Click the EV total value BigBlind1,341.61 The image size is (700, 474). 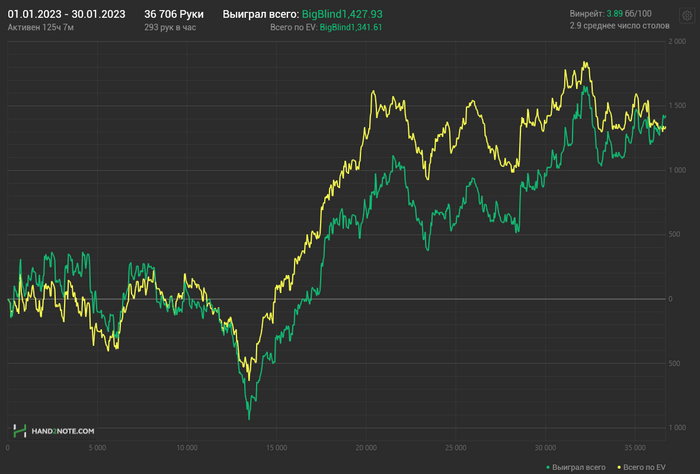click(350, 27)
